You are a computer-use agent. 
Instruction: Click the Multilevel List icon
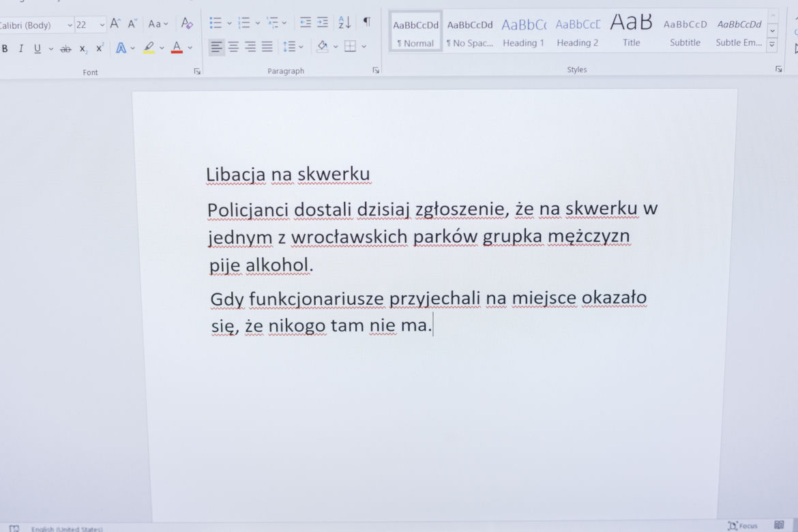tap(273, 23)
